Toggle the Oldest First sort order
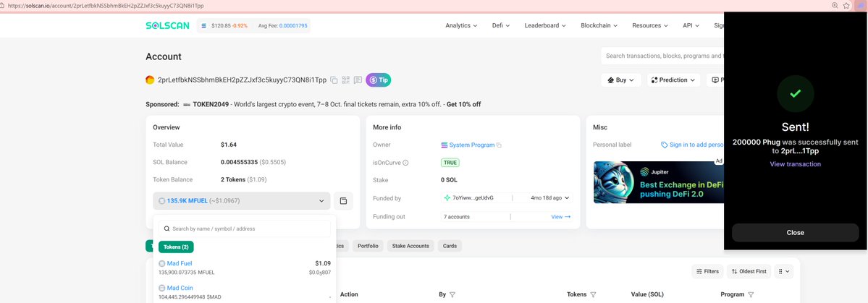The width and height of the screenshot is (868, 303). click(x=749, y=271)
